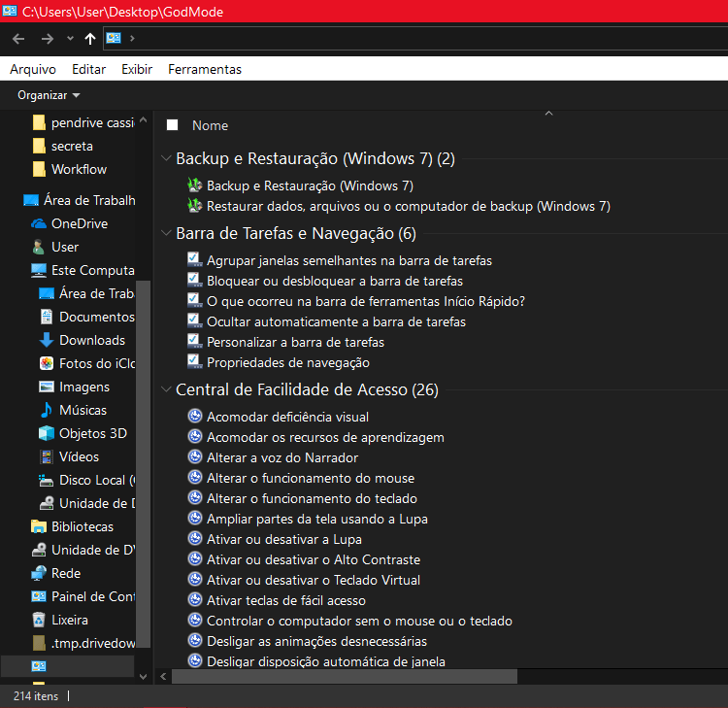Click the Forward navigation arrow
The width and height of the screenshot is (728, 708).
pyautogui.click(x=47, y=39)
